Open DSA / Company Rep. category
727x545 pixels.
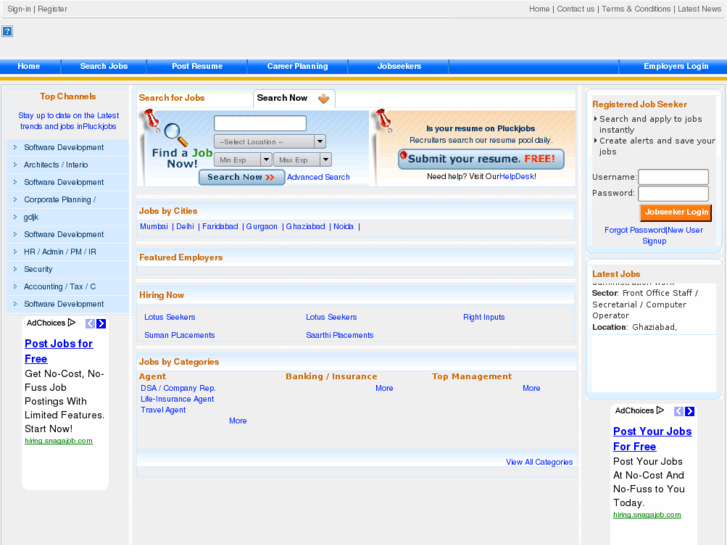pos(178,388)
